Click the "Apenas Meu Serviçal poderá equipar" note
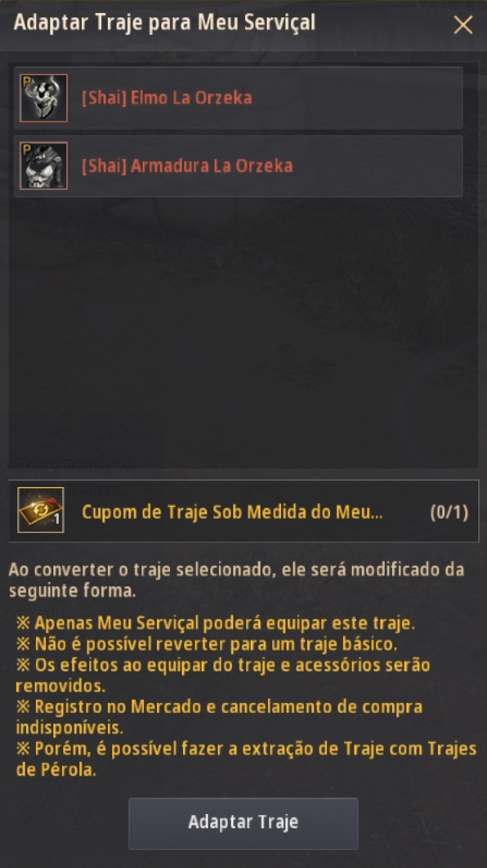Viewport: 487px width, 868px height. point(215,623)
